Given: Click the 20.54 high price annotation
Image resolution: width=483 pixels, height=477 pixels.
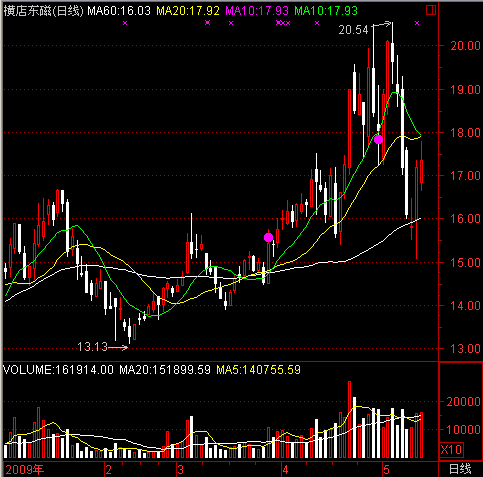Looking at the screenshot, I should point(353,30).
